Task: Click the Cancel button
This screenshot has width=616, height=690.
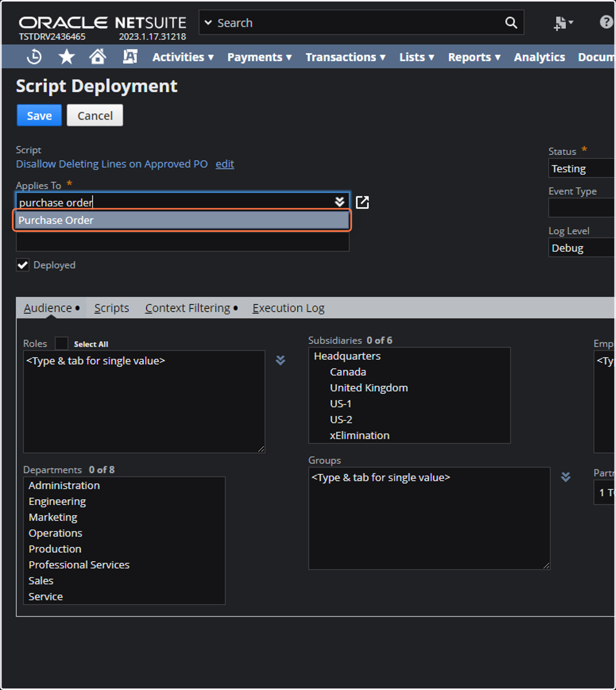Action: [x=95, y=115]
